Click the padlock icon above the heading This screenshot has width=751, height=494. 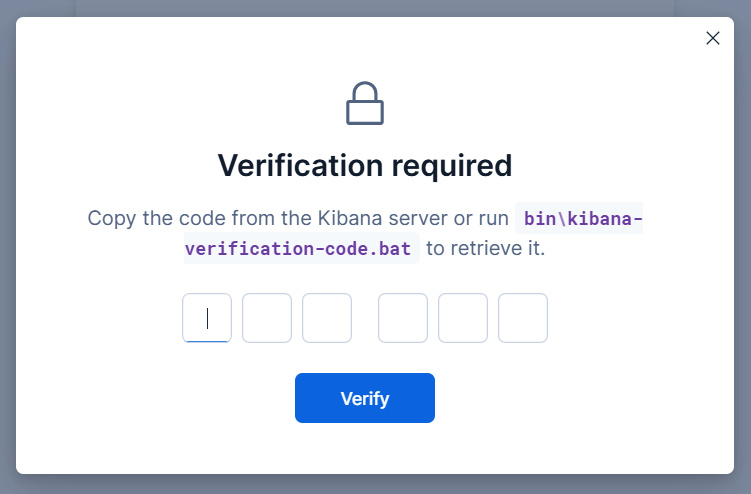[365, 103]
